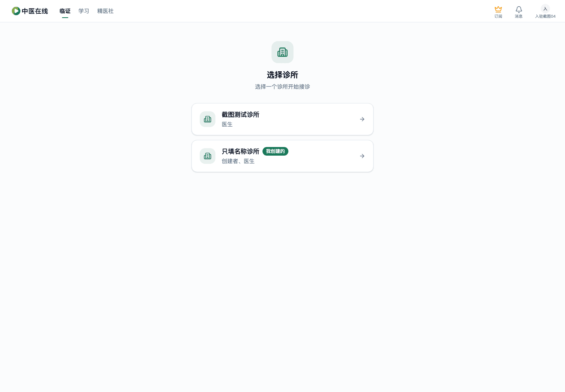Click the arrow on 只填名称诊所 card
Image resolution: width=565 pixels, height=392 pixels.
click(362, 156)
